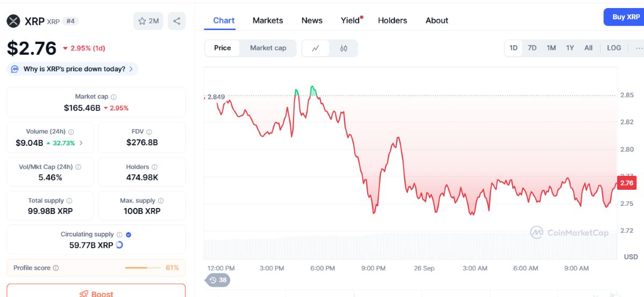Click the $2.76 main price heading
This screenshot has height=297, width=644.
pos(32,48)
